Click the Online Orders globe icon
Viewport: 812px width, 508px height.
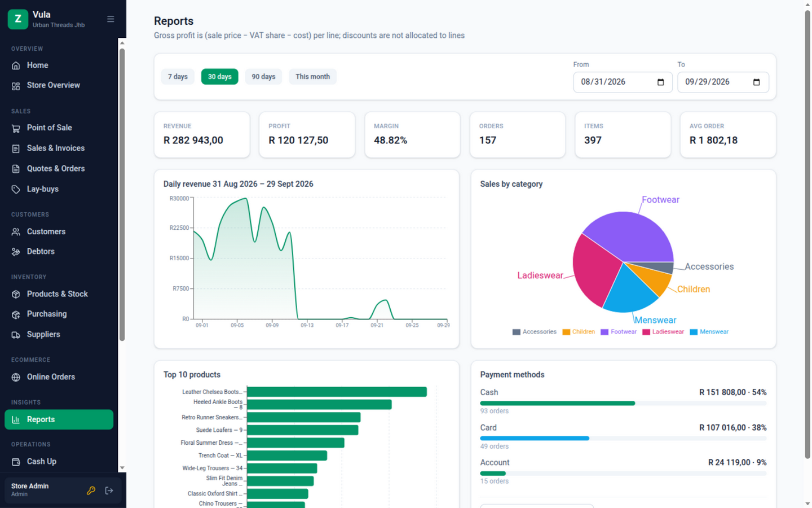click(16, 377)
